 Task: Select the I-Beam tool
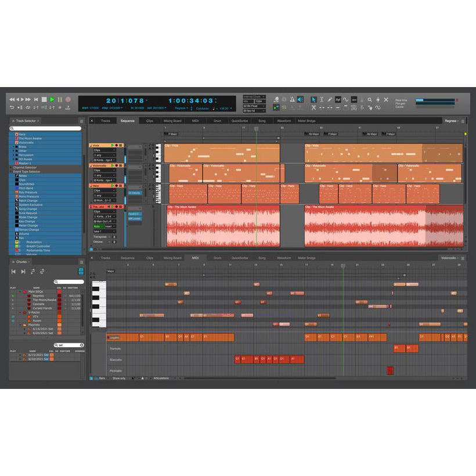click(322, 100)
